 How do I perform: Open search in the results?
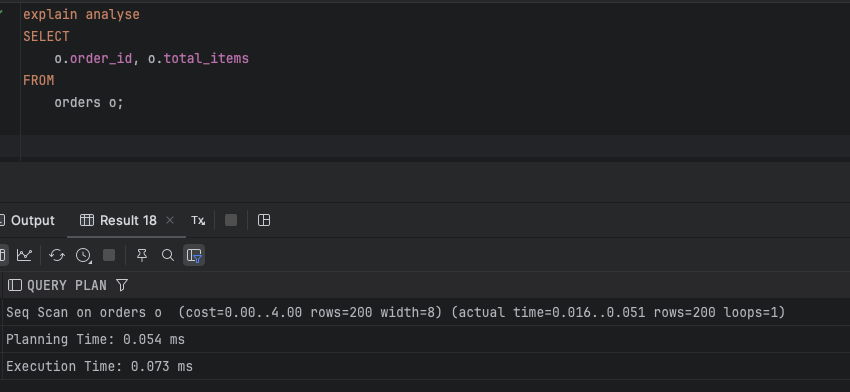[168, 255]
